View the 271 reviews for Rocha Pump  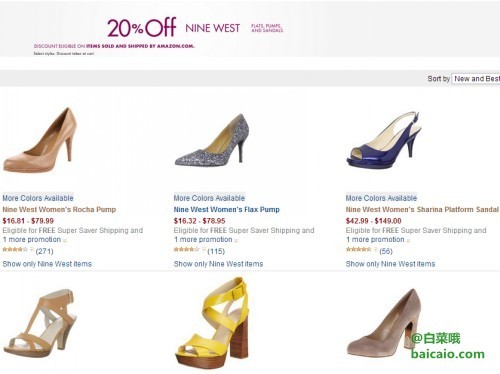tap(44, 251)
